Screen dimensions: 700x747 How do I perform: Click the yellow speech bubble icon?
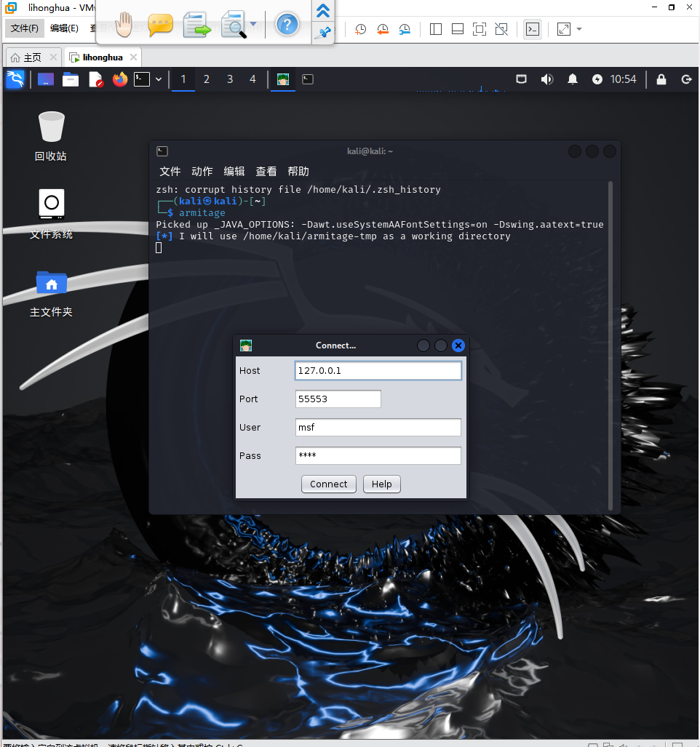pyautogui.click(x=160, y=25)
